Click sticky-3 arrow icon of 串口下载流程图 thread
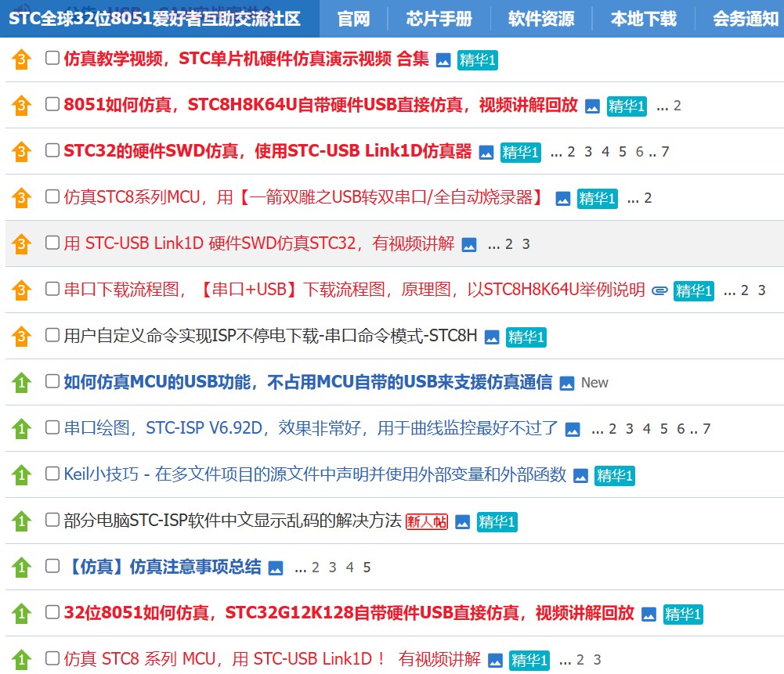 21,290
